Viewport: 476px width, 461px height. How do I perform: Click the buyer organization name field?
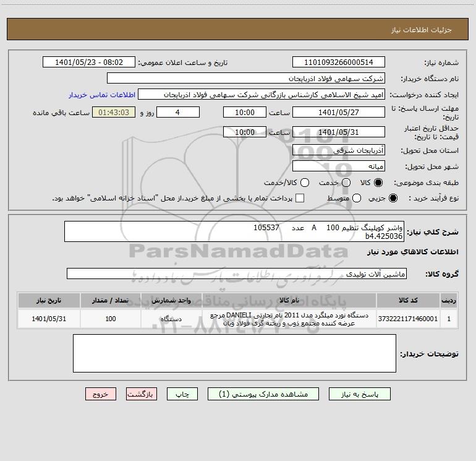(x=246, y=79)
